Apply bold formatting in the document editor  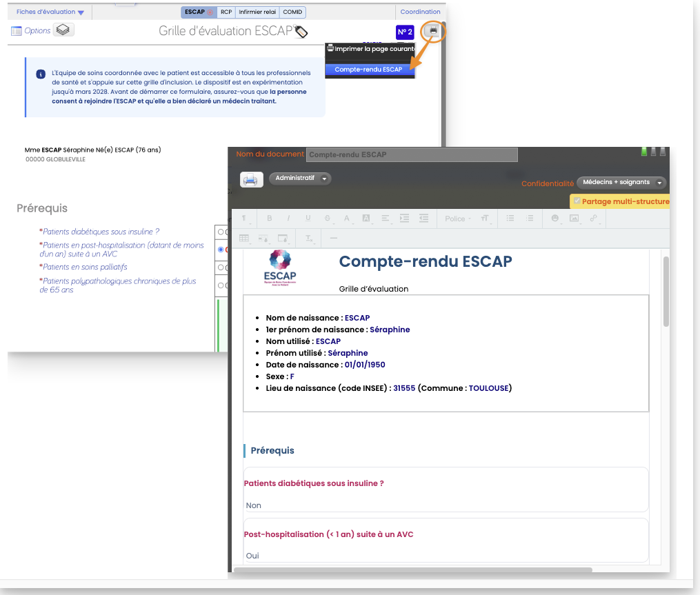click(x=269, y=219)
